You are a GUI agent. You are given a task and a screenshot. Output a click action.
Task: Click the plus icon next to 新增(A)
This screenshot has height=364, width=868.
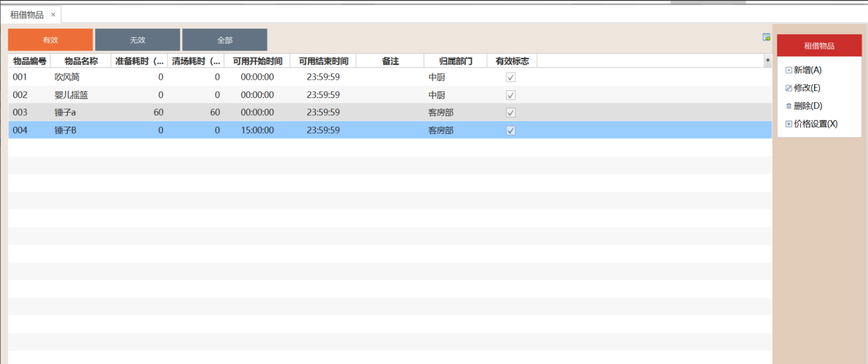(x=789, y=70)
